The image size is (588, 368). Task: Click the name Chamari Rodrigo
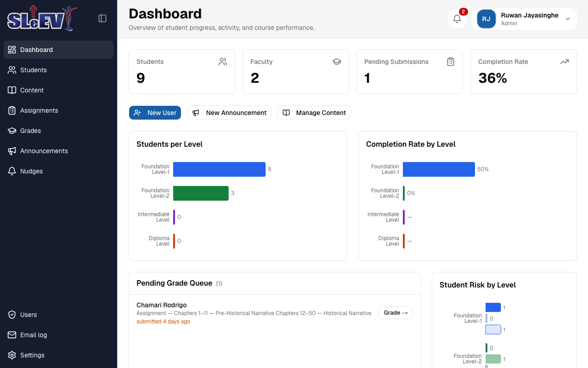pyautogui.click(x=162, y=305)
